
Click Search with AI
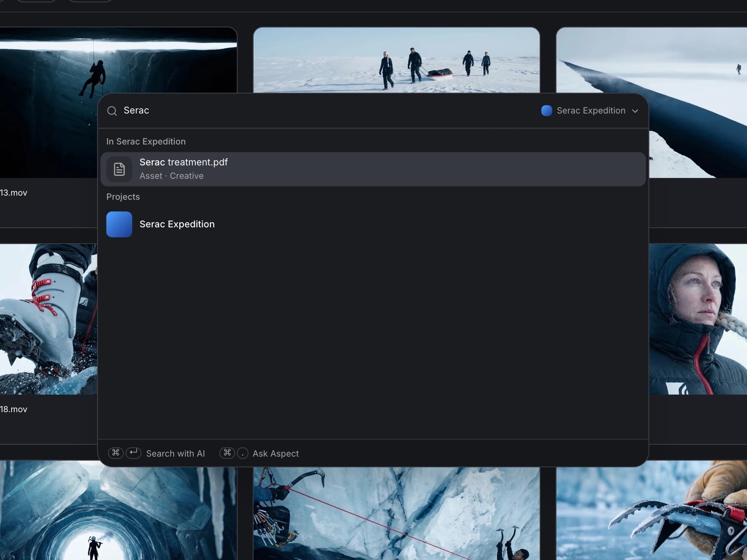[x=176, y=454]
